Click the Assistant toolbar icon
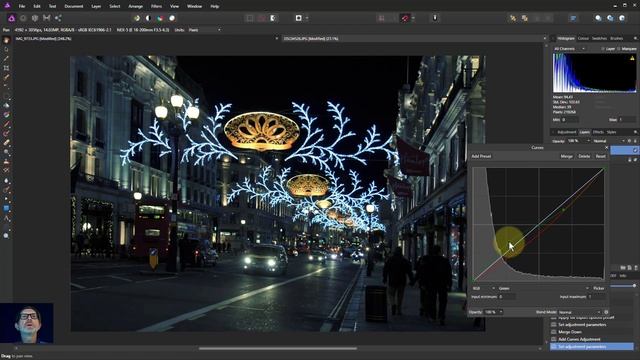Image resolution: width=640 pixels, height=360 pixels. click(435, 18)
